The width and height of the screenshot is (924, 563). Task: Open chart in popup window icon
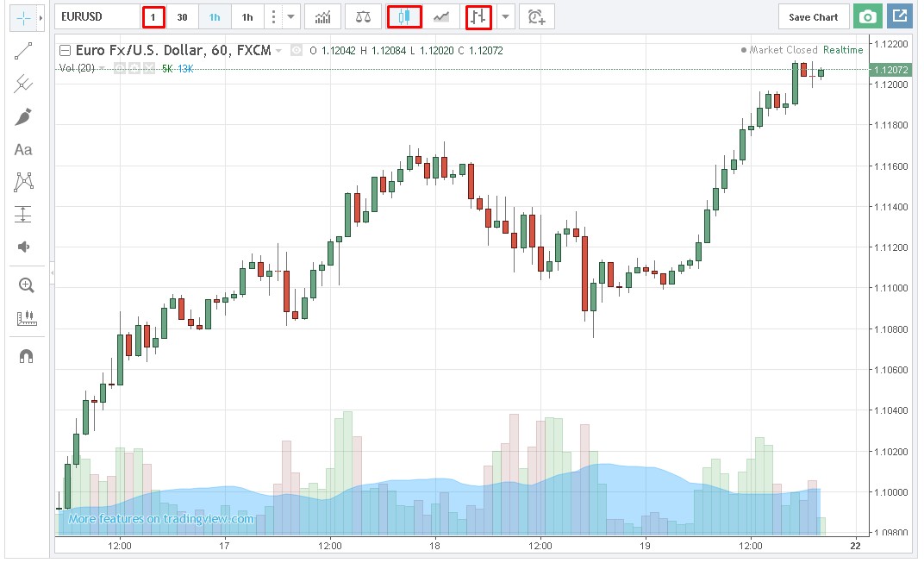pos(900,16)
